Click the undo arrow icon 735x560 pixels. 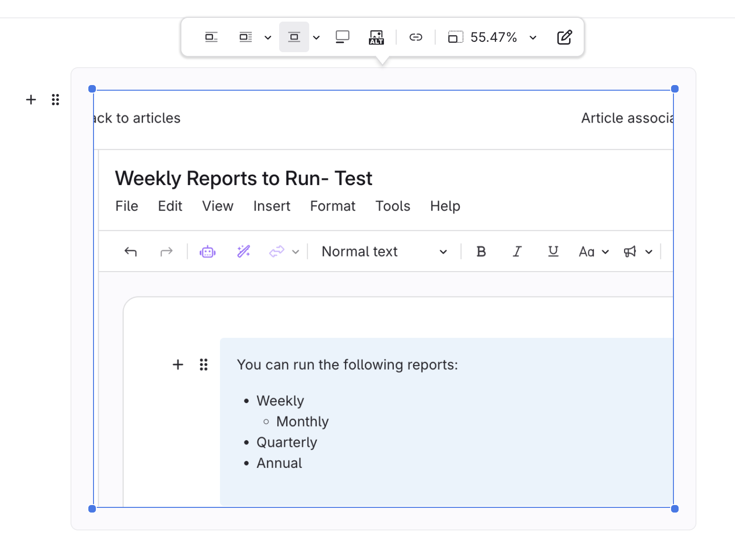tap(131, 252)
